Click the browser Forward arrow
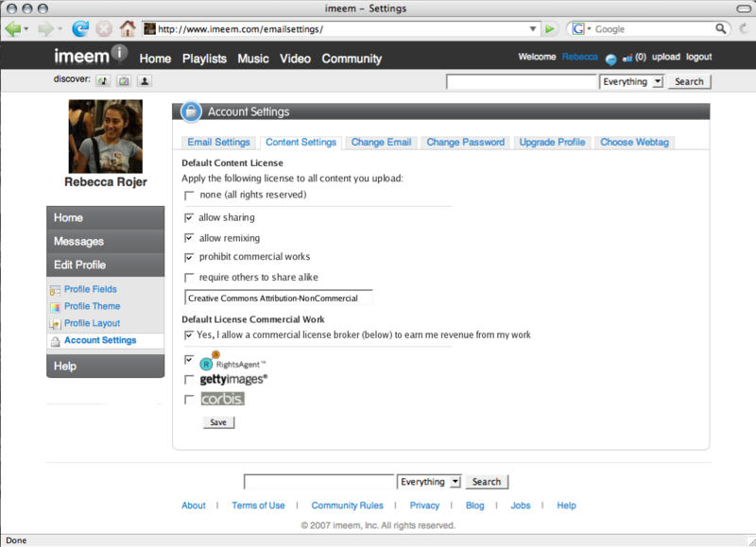This screenshot has width=756, height=547. tap(45, 29)
